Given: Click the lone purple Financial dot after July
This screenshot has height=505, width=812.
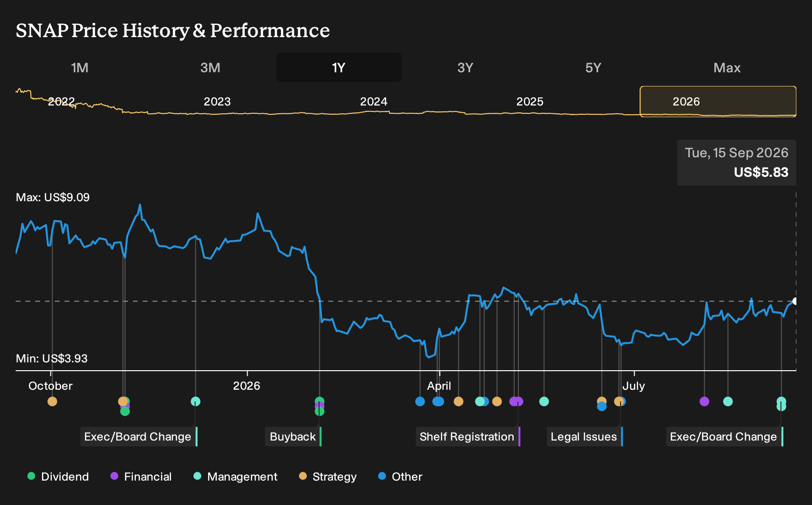Looking at the screenshot, I should 704,401.
